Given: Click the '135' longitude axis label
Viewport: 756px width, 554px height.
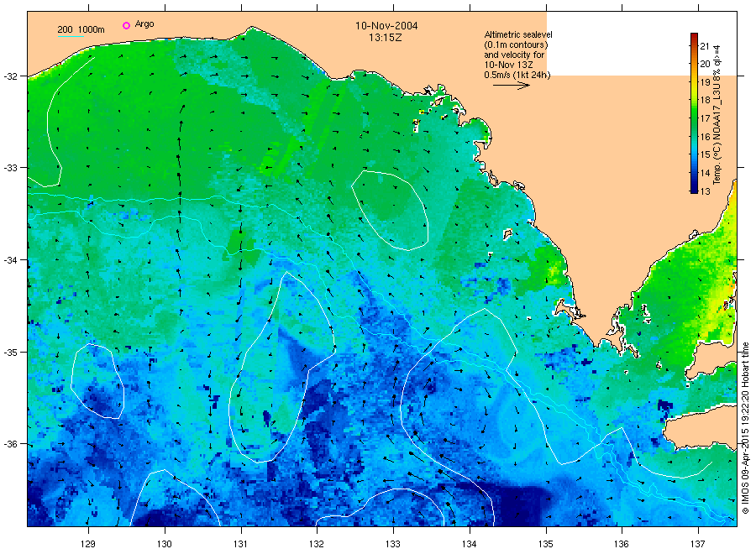Looking at the screenshot, I should (546, 544).
